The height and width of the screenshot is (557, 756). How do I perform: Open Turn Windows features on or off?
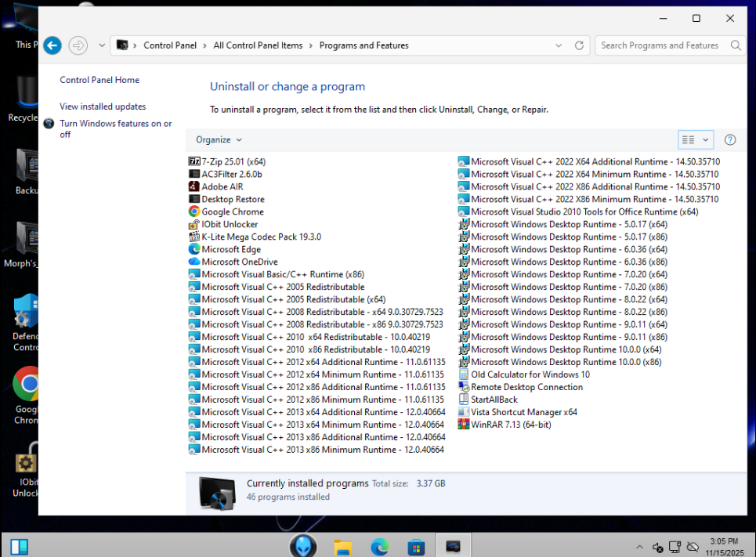115,128
